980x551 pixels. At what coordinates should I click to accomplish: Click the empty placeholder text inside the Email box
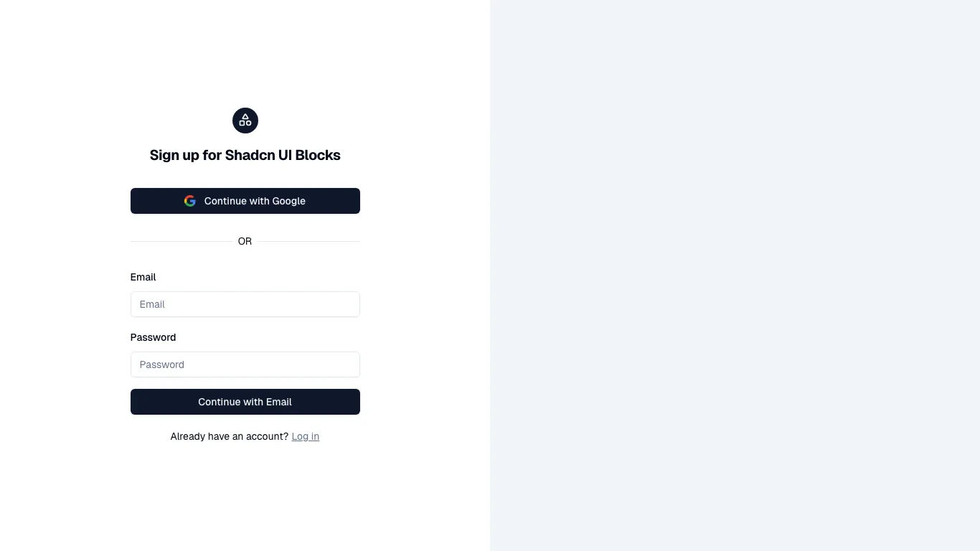(x=151, y=304)
